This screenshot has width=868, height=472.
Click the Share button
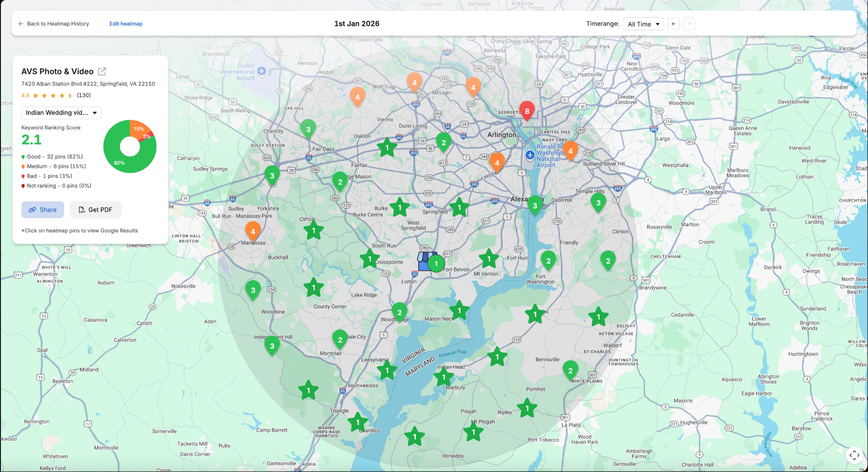(42, 210)
